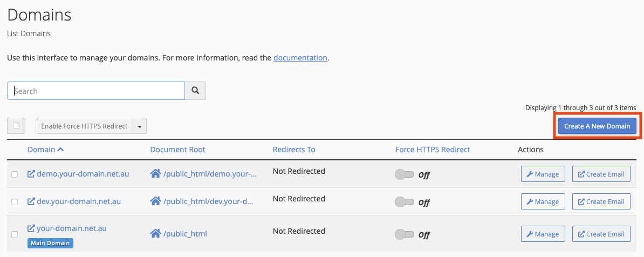Screen dimensions: 644x257
Task: Click the Create A New Domain button
Action: tap(597, 126)
